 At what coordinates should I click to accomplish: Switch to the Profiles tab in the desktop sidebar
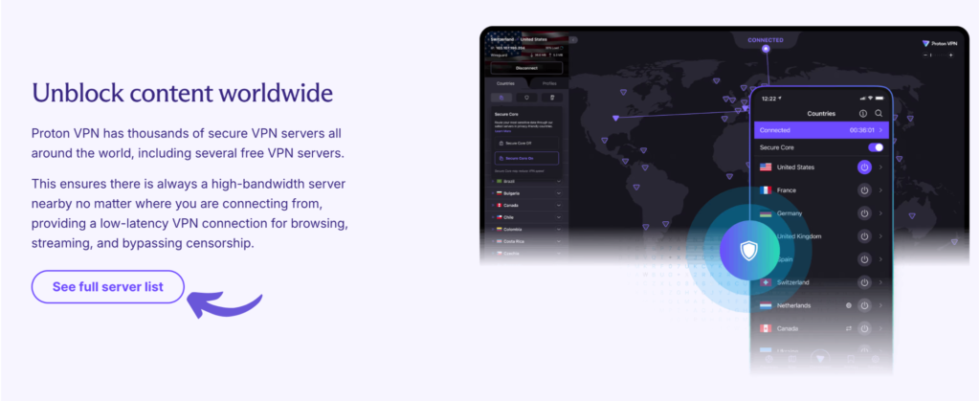pos(548,83)
